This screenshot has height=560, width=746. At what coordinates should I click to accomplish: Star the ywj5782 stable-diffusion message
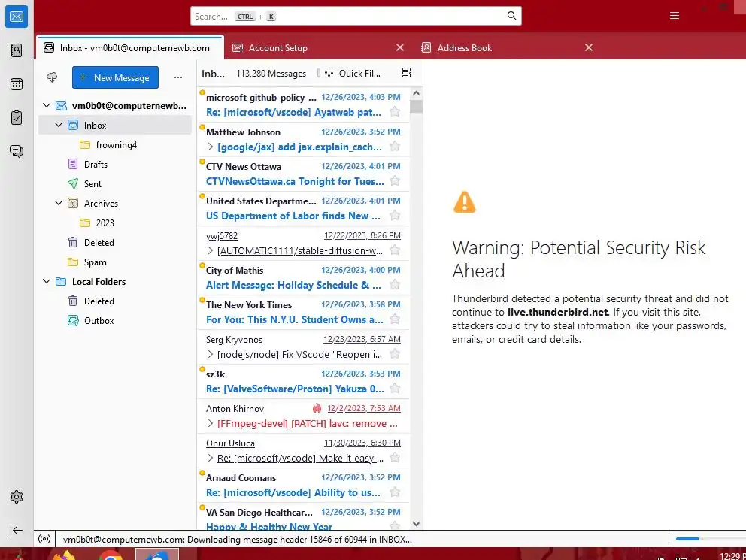click(x=394, y=250)
